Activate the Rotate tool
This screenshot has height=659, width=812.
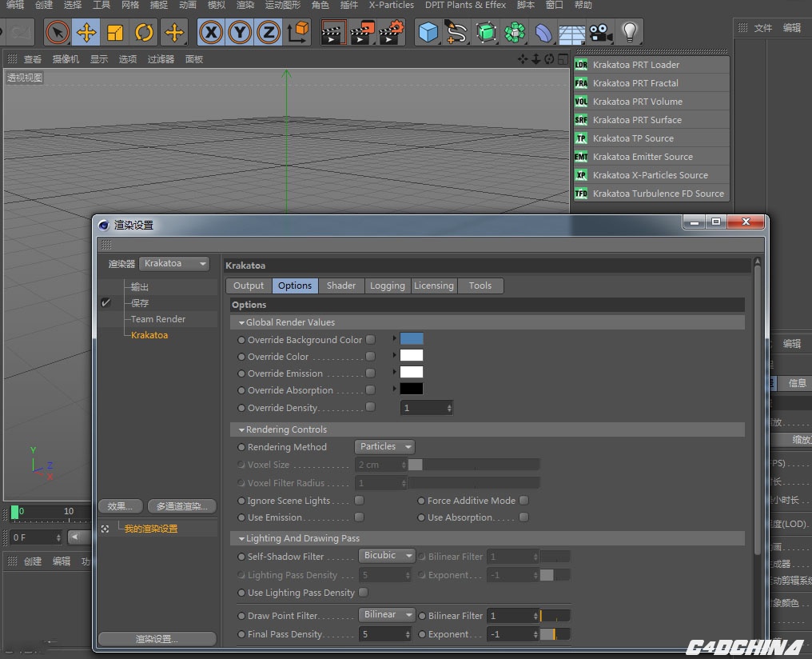click(144, 32)
